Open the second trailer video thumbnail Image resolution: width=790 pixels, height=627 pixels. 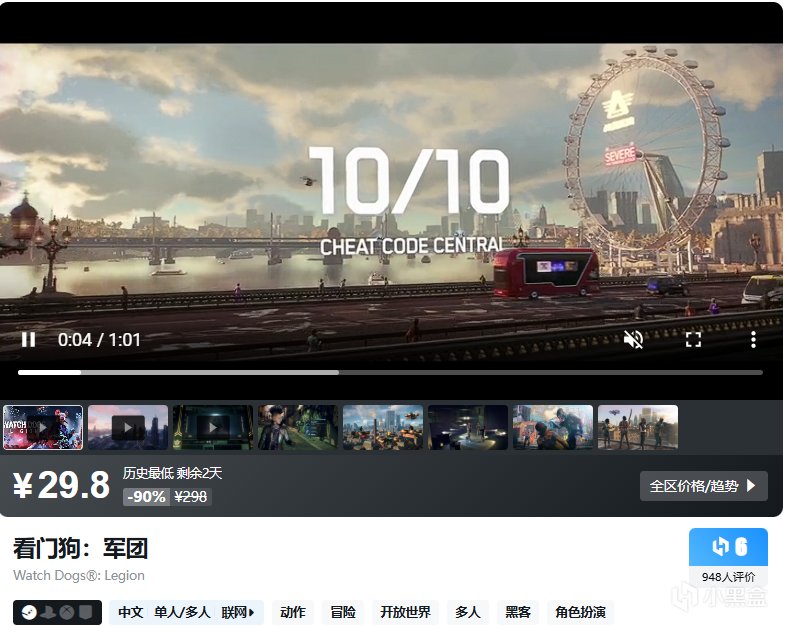point(128,427)
